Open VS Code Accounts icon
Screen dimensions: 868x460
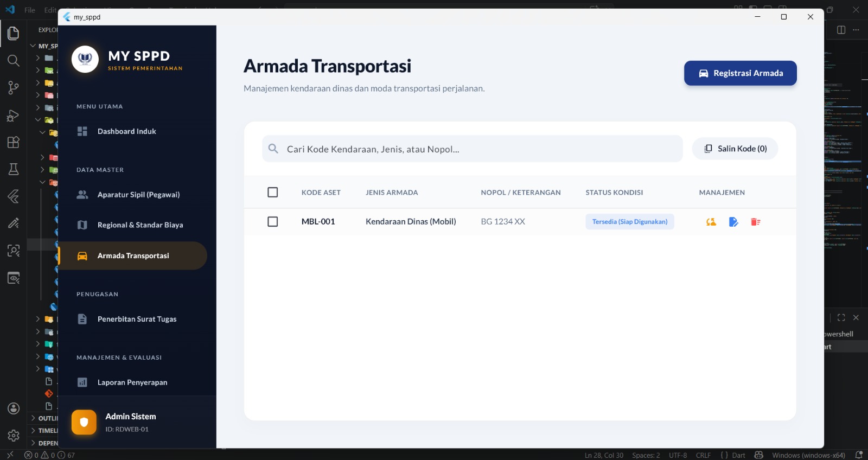click(13, 408)
